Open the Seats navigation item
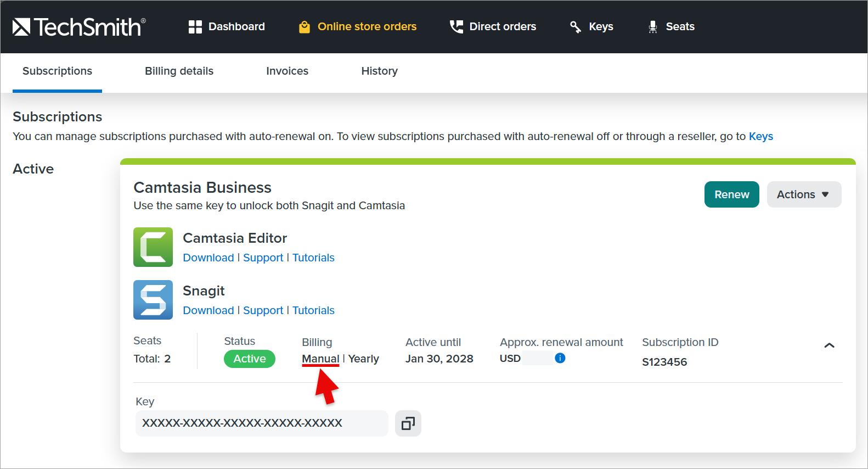The height and width of the screenshot is (469, 868). pyautogui.click(x=671, y=27)
